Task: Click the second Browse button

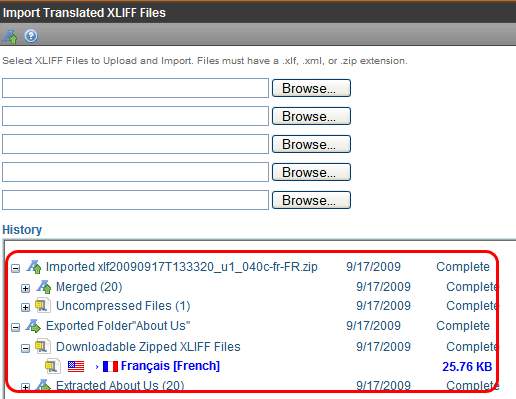Action: 311,116
